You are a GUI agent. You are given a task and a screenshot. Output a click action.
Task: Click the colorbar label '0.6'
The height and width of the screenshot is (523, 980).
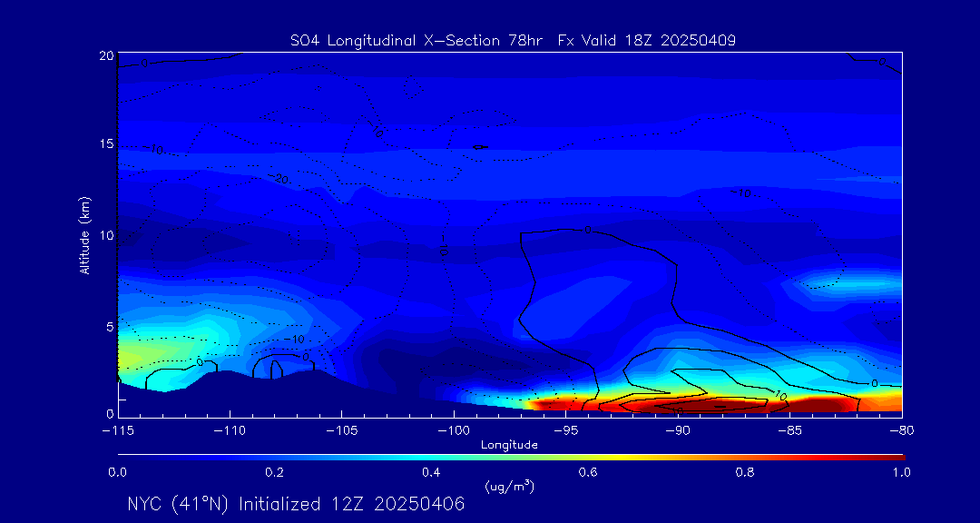pos(589,472)
